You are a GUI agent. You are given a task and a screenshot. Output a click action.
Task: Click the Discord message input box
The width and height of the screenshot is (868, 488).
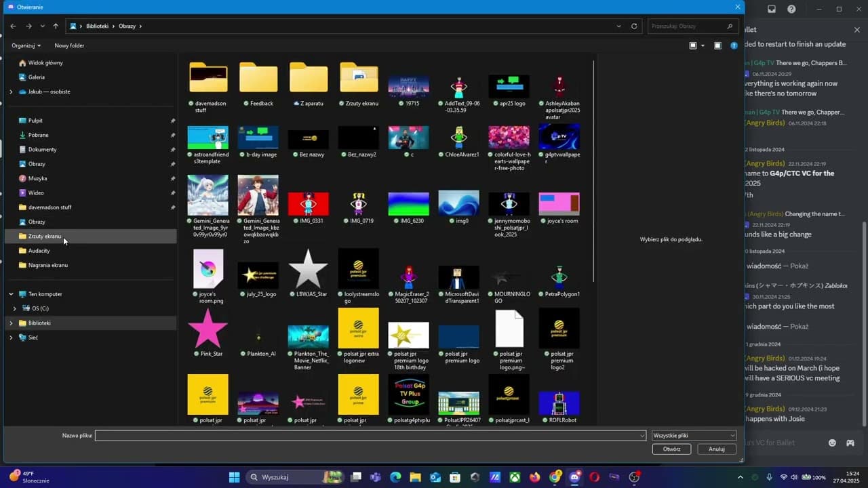click(783, 443)
